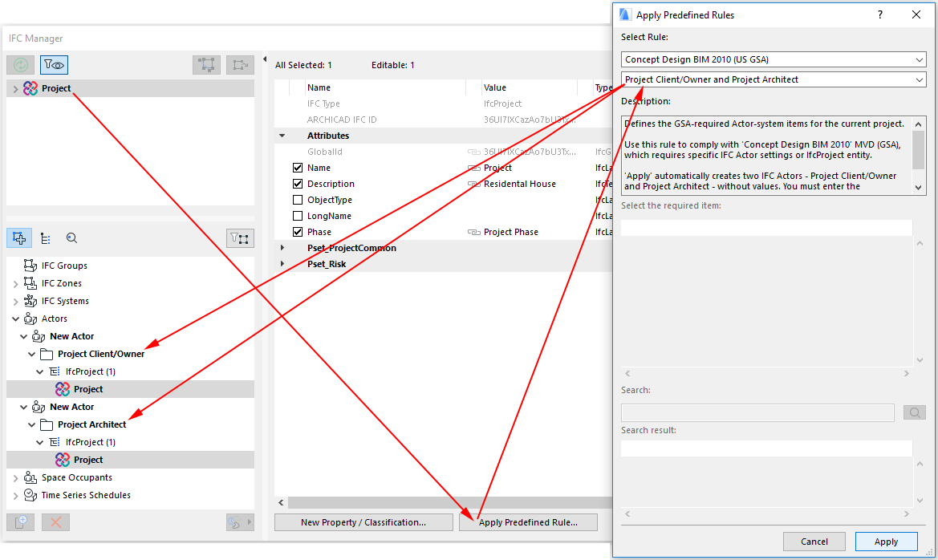Click the Space Occupants icon

click(30, 477)
